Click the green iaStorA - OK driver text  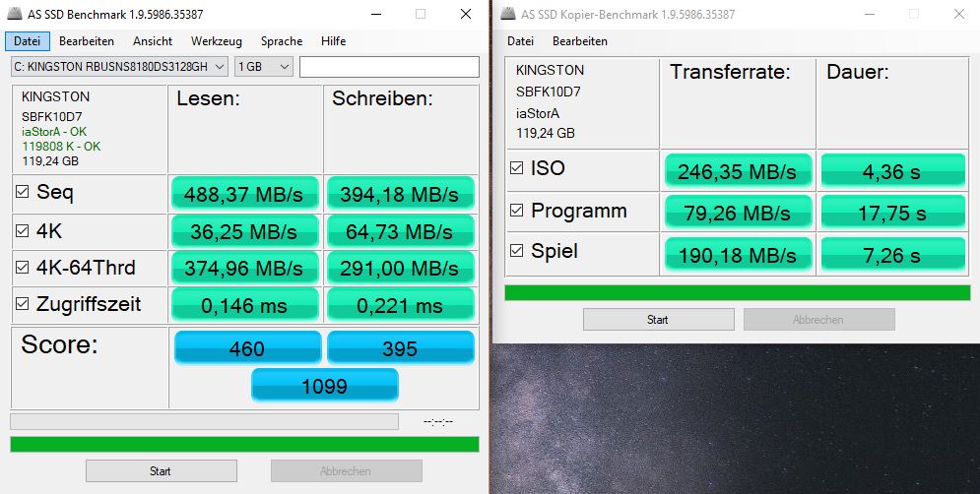54,132
